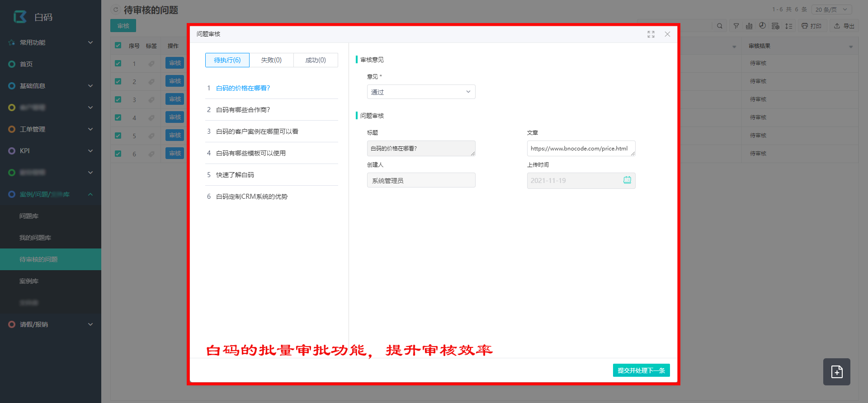Uncheck the row 4 checkbox

point(118,117)
